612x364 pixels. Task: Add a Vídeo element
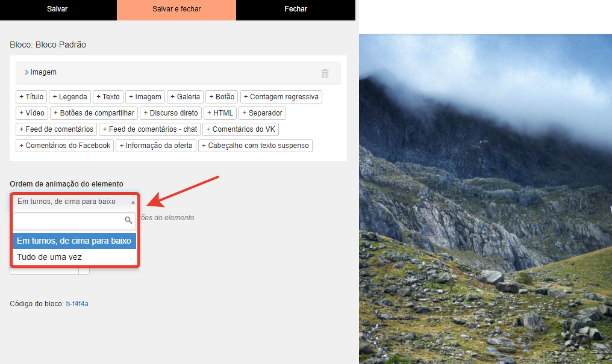32,113
